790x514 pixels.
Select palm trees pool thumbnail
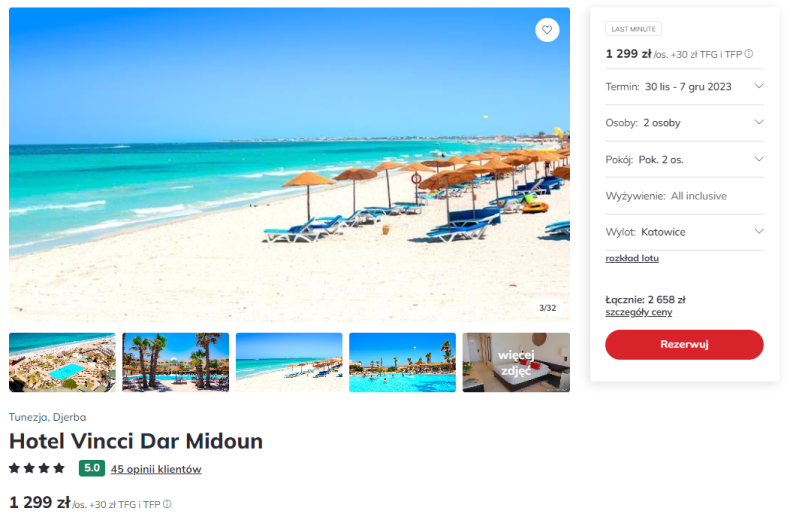176,362
